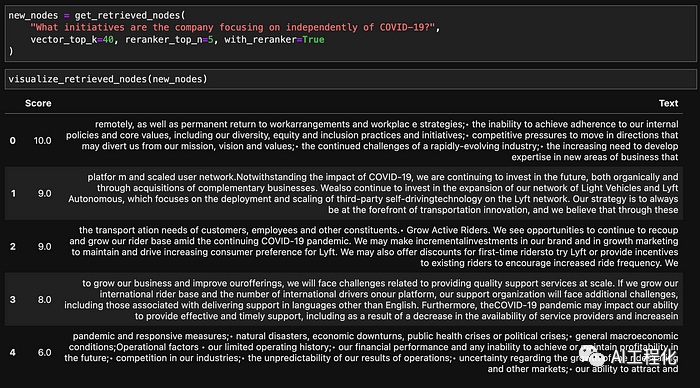Click text mentioning Lyft Autonomous
The width and height of the screenshot is (700, 388).
pyautogui.click(x=373, y=193)
